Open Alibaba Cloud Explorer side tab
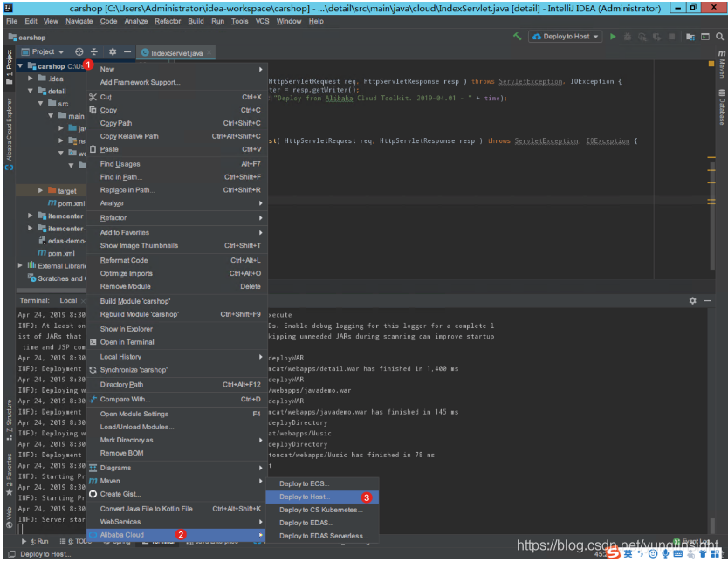Image resolution: width=728 pixels, height=562 pixels. [x=9, y=134]
